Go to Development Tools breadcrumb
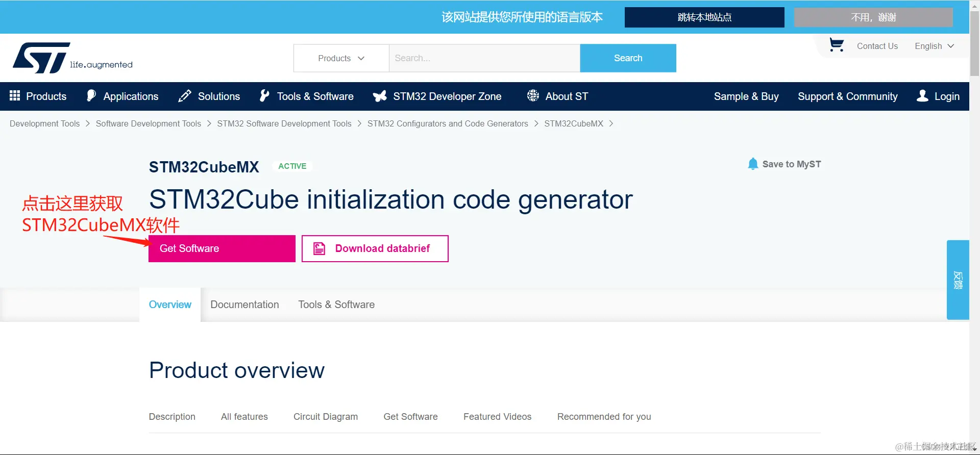Viewport: 980px width, 455px height. pyautogui.click(x=45, y=123)
